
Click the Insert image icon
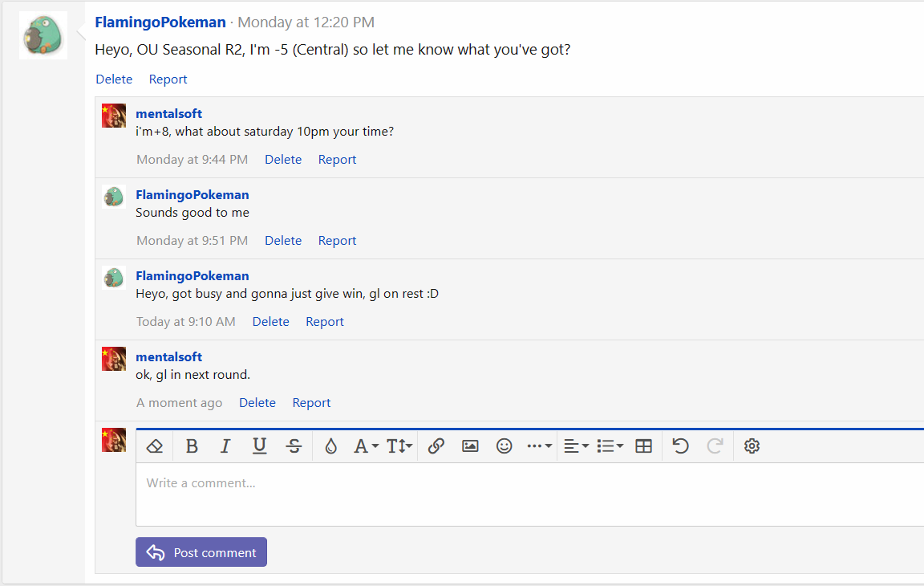pyautogui.click(x=470, y=446)
